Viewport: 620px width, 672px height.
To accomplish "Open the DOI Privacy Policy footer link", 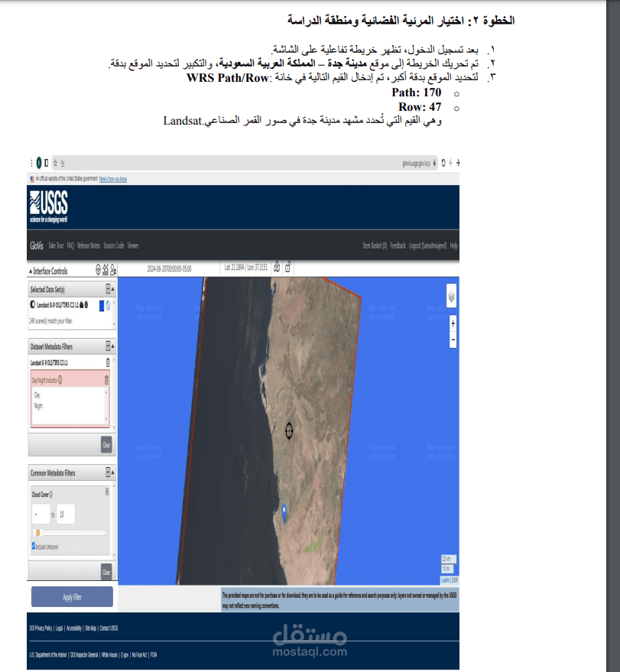I will pos(41,628).
